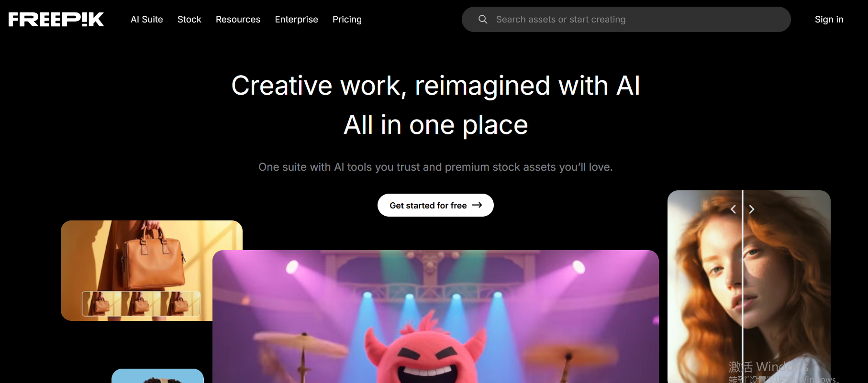Image resolution: width=868 pixels, height=383 pixels.
Task: Select last handbag variation in thumbnail strip
Action: (x=180, y=304)
